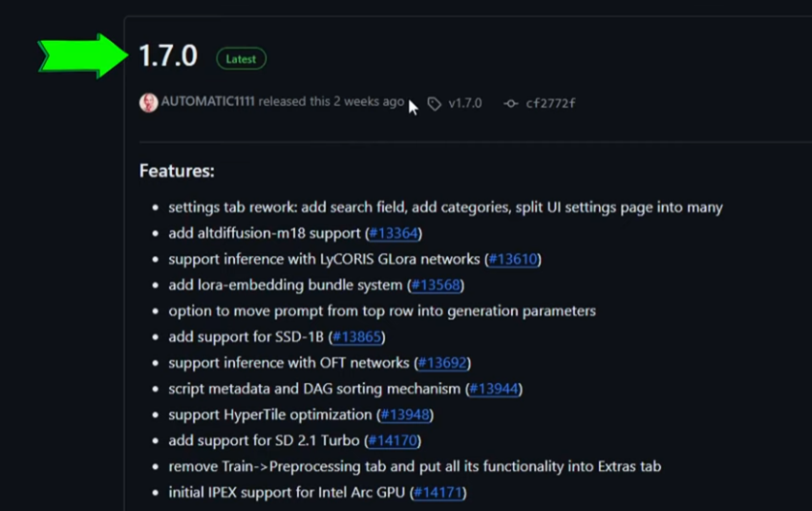Open pull request #13364
Image resolution: width=812 pixels, height=511 pixels.
(394, 233)
